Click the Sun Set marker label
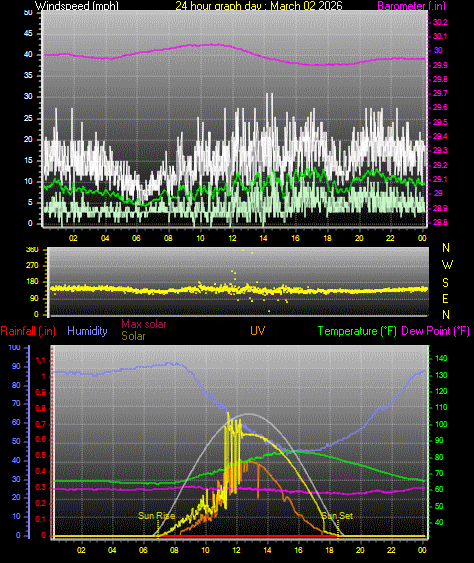Viewport: 474px width, 563px height. (x=337, y=516)
